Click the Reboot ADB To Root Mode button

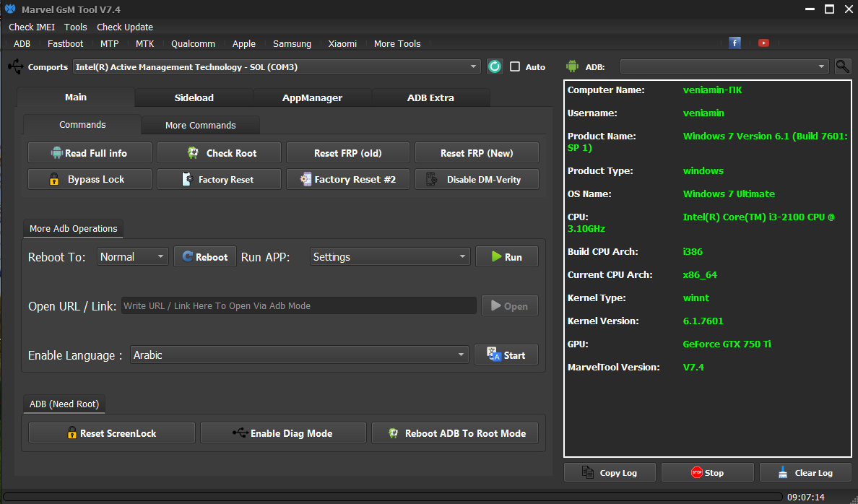click(455, 433)
